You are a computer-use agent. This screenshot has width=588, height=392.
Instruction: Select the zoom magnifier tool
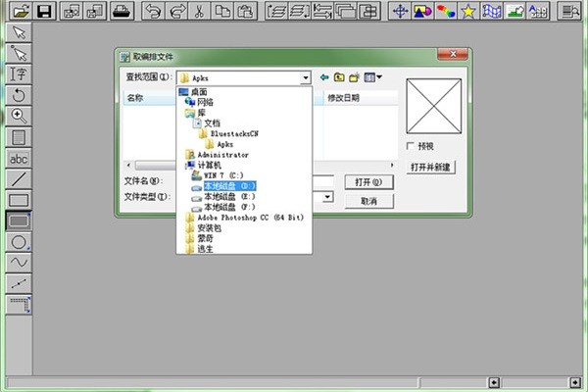[18, 116]
